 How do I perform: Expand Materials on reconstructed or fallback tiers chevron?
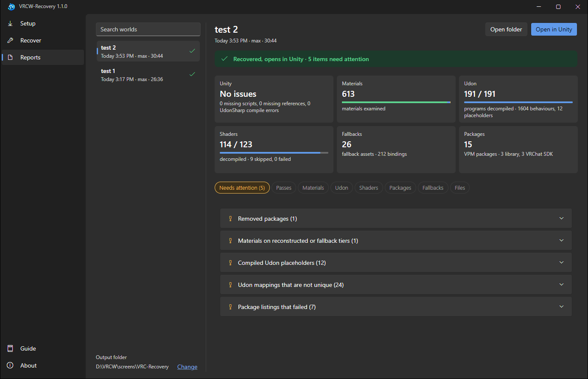[x=561, y=241]
